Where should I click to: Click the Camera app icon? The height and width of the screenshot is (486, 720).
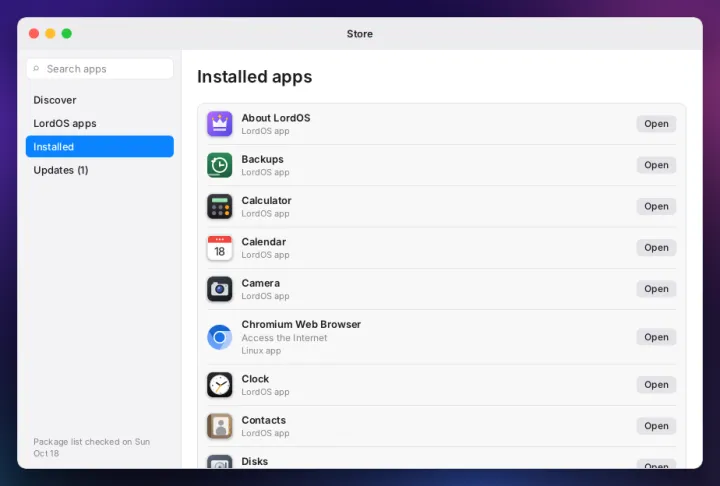pyautogui.click(x=219, y=289)
